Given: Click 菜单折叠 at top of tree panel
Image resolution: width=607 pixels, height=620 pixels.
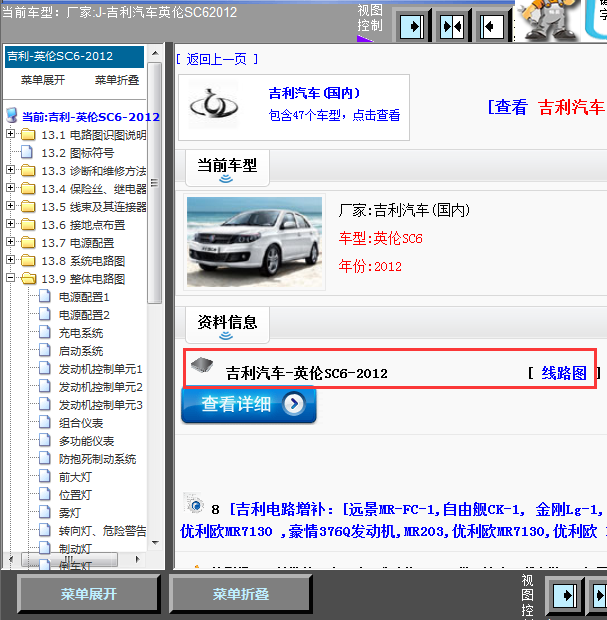Looking at the screenshot, I should (117, 80).
